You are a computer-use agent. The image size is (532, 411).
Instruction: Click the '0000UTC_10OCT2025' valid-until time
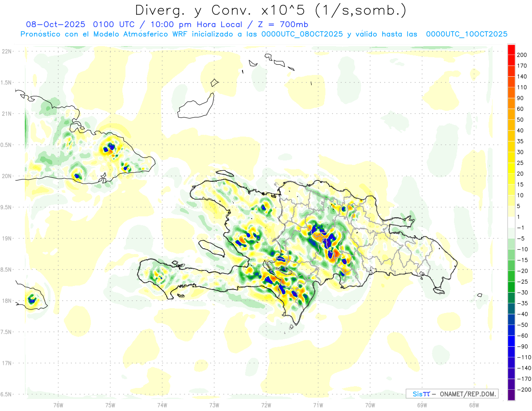click(467, 34)
